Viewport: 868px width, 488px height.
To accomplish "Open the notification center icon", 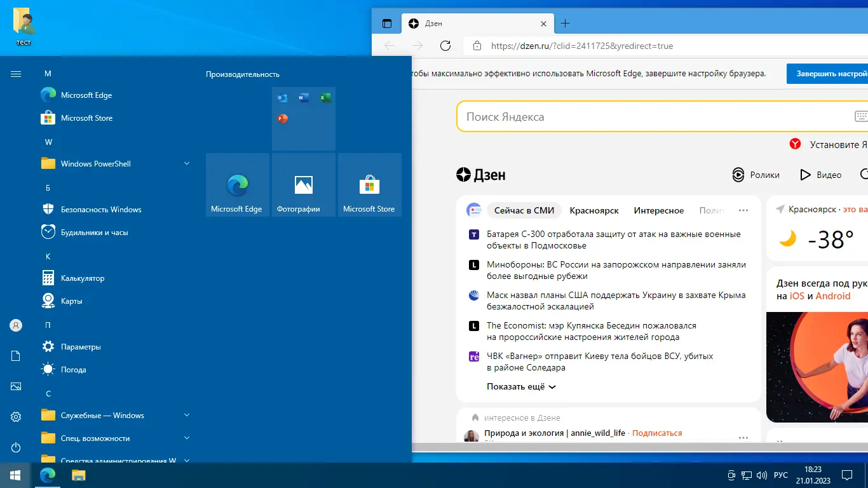I will 847,475.
